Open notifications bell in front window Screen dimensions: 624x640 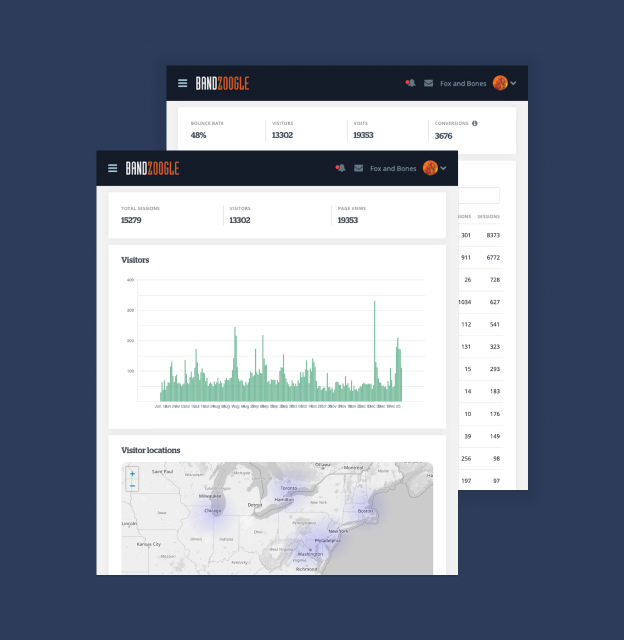[341, 168]
